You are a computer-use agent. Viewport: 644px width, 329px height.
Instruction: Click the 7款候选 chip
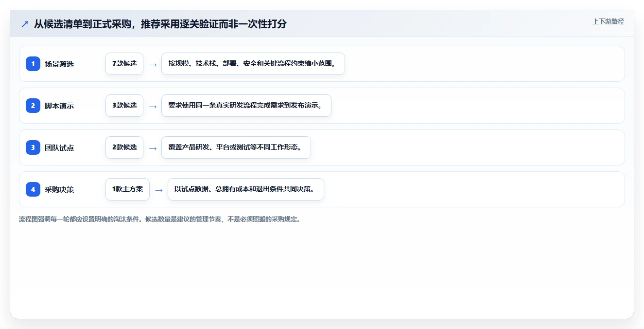[x=124, y=64]
